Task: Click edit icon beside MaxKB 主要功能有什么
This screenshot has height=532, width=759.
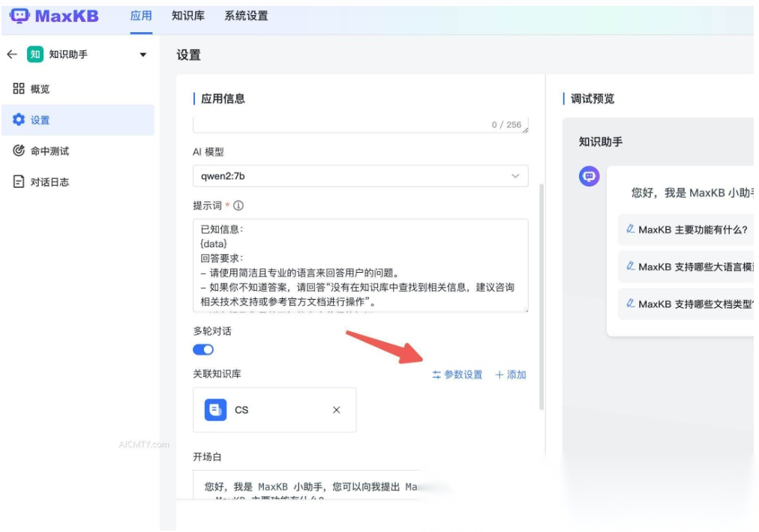Action: (x=630, y=229)
